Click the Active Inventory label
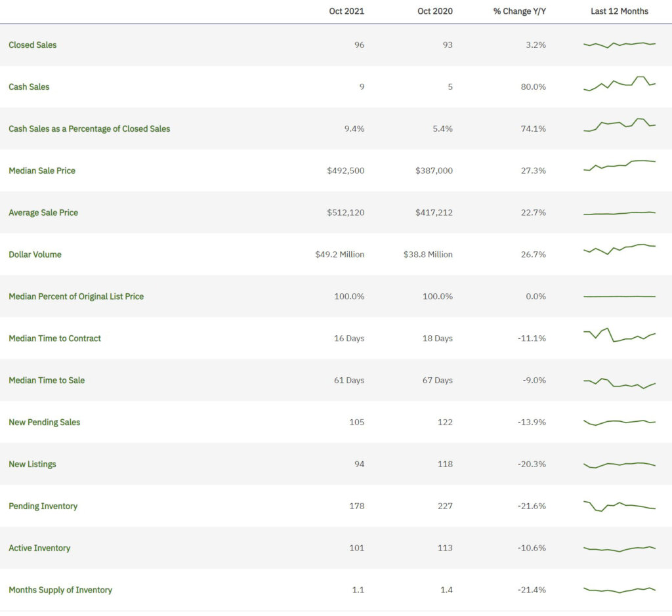Screen dimensions: 672x616 pyautogui.click(x=39, y=548)
